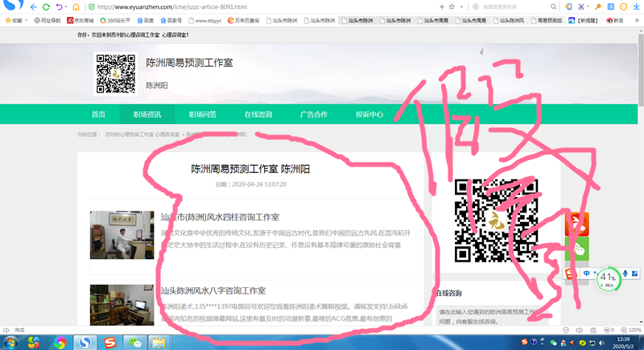Click the green WeChat share icon

tap(576, 249)
